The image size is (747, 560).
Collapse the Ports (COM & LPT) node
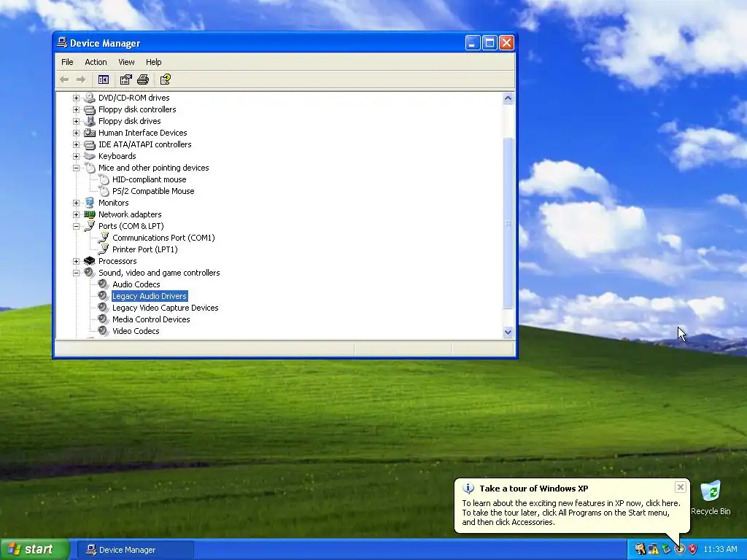76,226
